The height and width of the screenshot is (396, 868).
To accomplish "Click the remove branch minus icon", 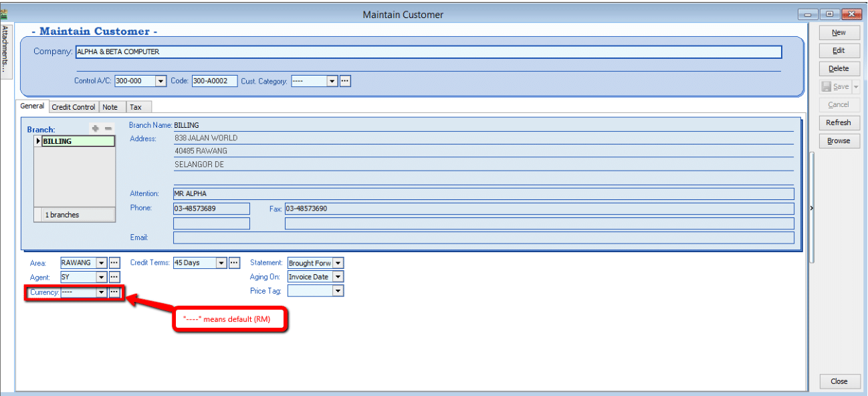I will [x=108, y=128].
